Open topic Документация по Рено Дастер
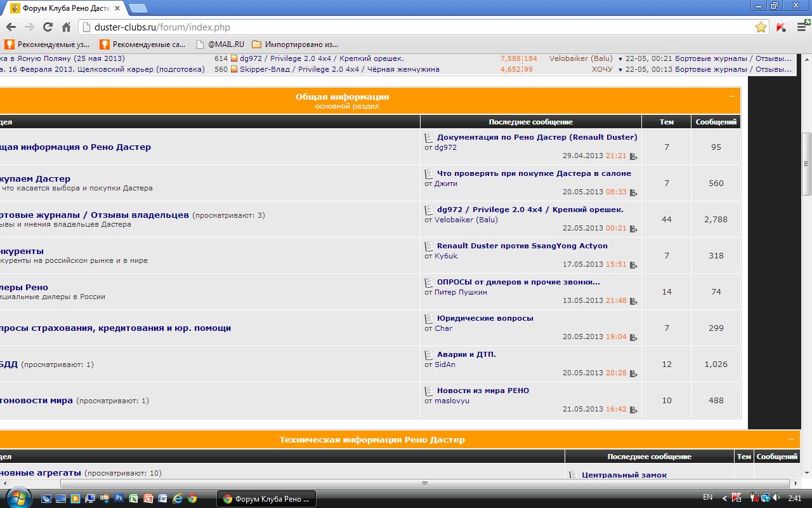This screenshot has height=508, width=812. [537, 137]
